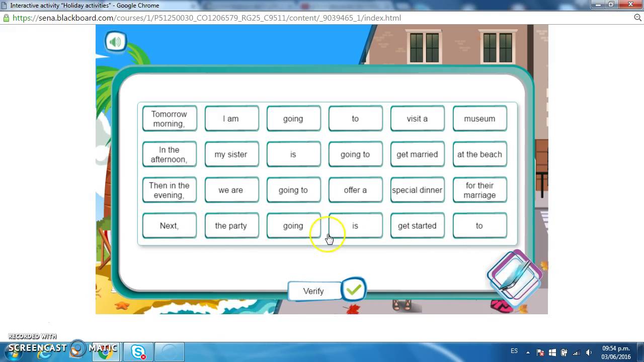Click the green checkmark next to Verify

pos(354,290)
